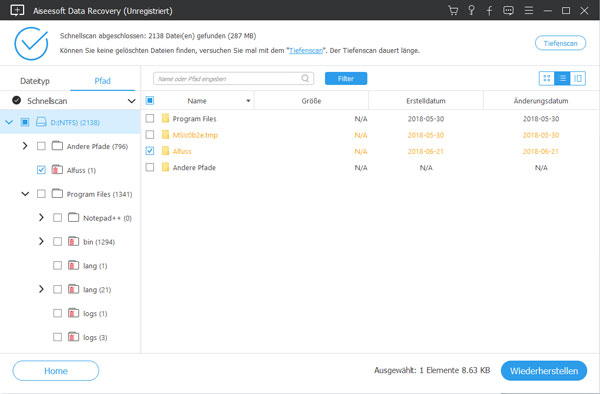600x394 pixels.
Task: Open the Schnellscan dropdown arrow
Action: [x=131, y=101]
